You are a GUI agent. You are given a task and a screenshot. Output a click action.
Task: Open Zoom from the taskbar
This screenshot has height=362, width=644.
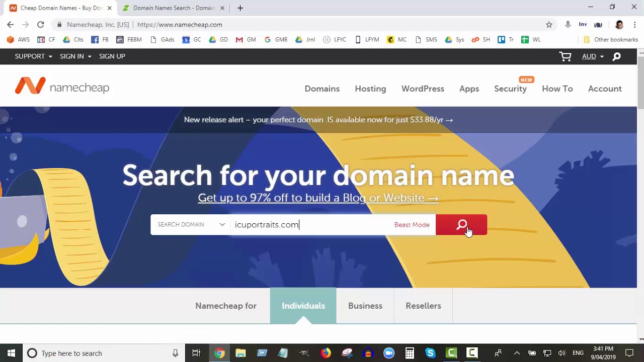pyautogui.click(x=389, y=353)
